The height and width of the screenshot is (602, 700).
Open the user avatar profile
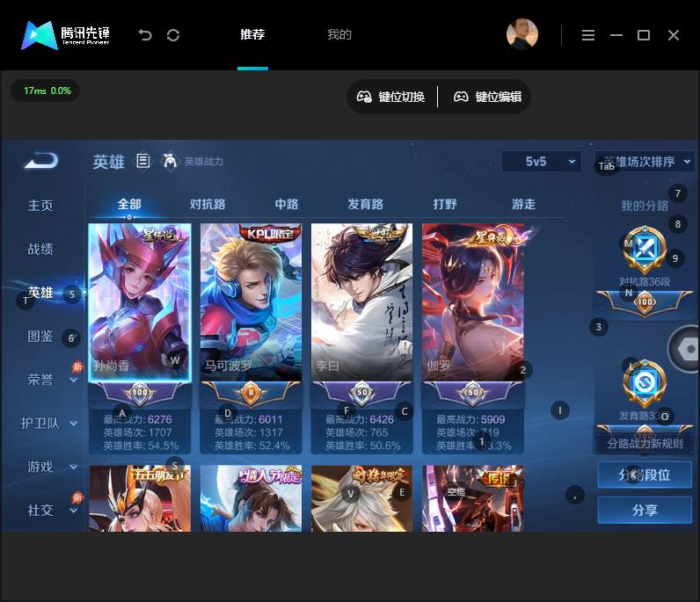pyautogui.click(x=521, y=34)
